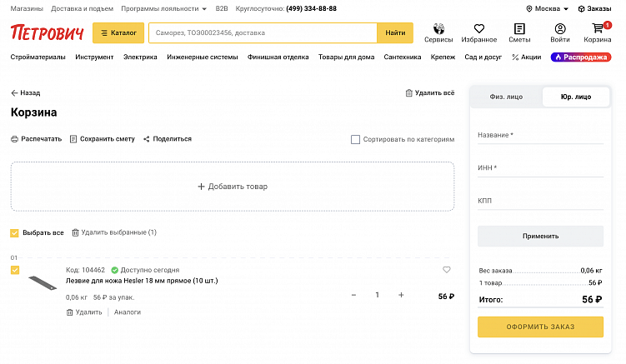626x364 pixels.
Task: Click the Петрович logo
Action: (x=48, y=32)
